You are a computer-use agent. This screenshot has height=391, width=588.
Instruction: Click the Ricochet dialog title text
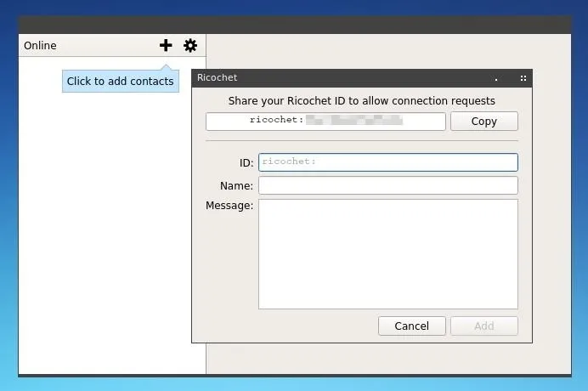point(218,77)
